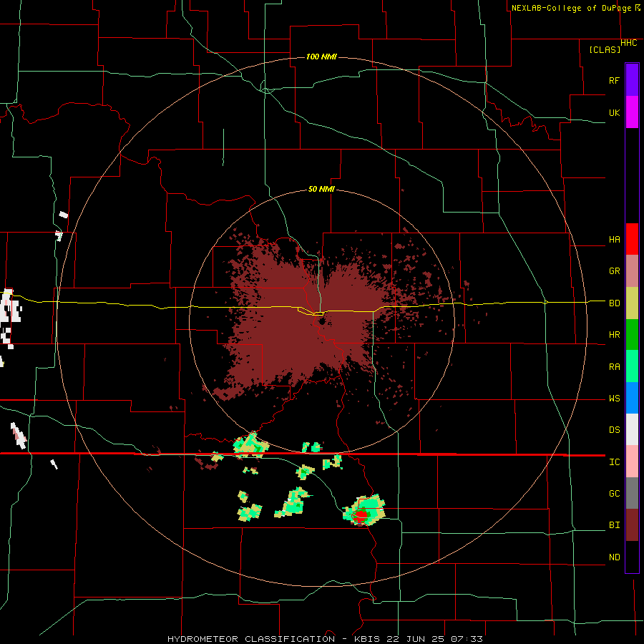Pick the light green RA rain swatch

click(632, 366)
